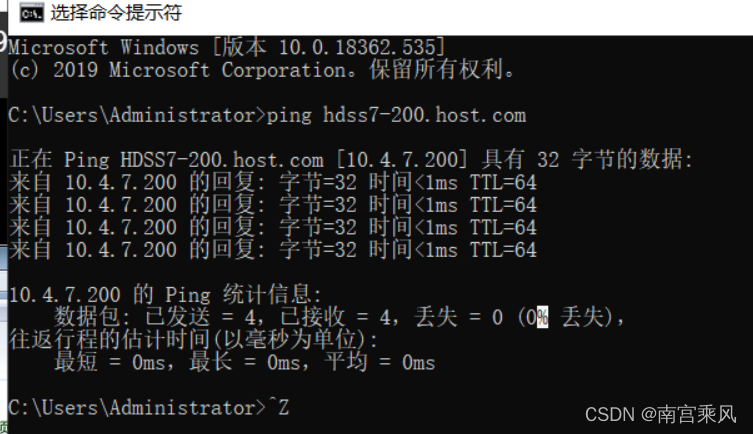This screenshot has width=753, height=434.
Task: Click HDSS7-200.host.com in the Ping line
Action: coord(222,160)
